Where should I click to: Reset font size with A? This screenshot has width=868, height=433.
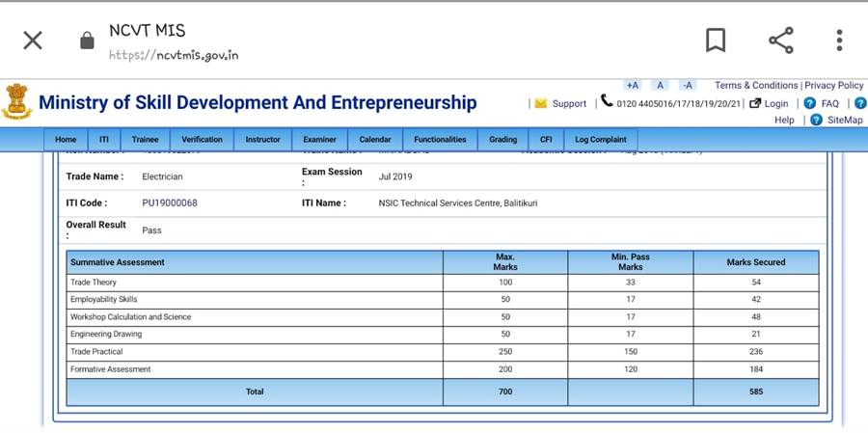(x=660, y=85)
